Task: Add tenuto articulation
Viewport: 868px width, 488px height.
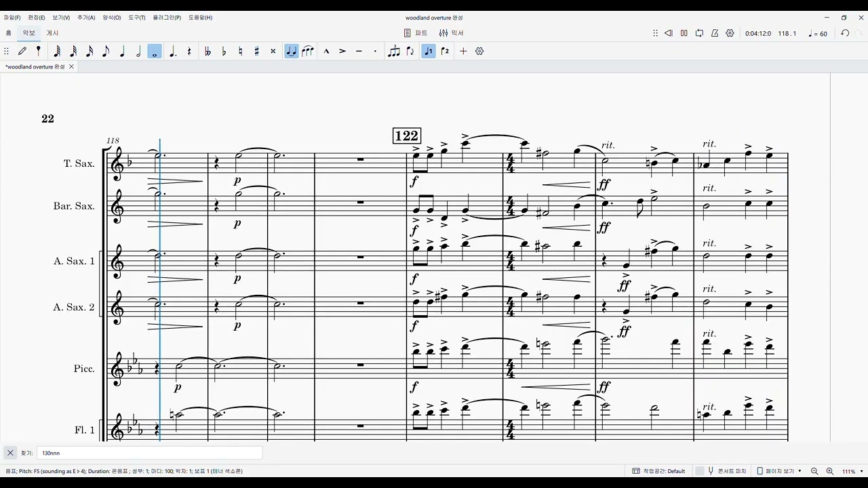Action: [359, 51]
